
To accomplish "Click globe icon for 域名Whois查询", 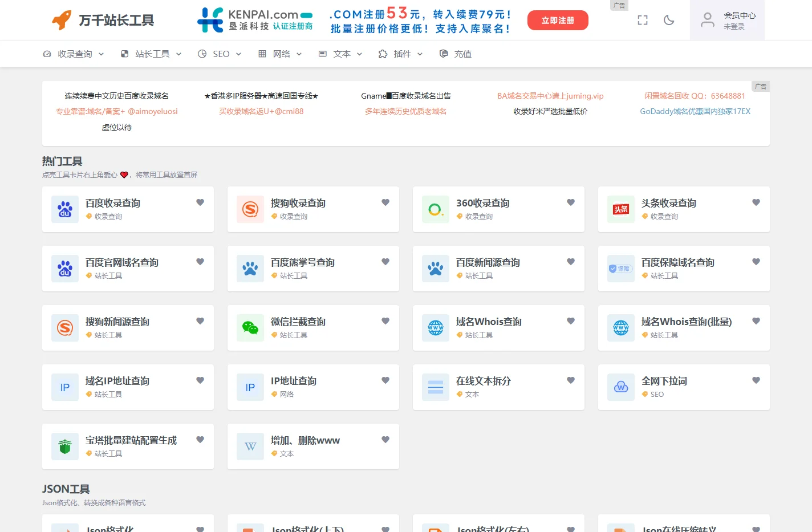I will click(436, 328).
